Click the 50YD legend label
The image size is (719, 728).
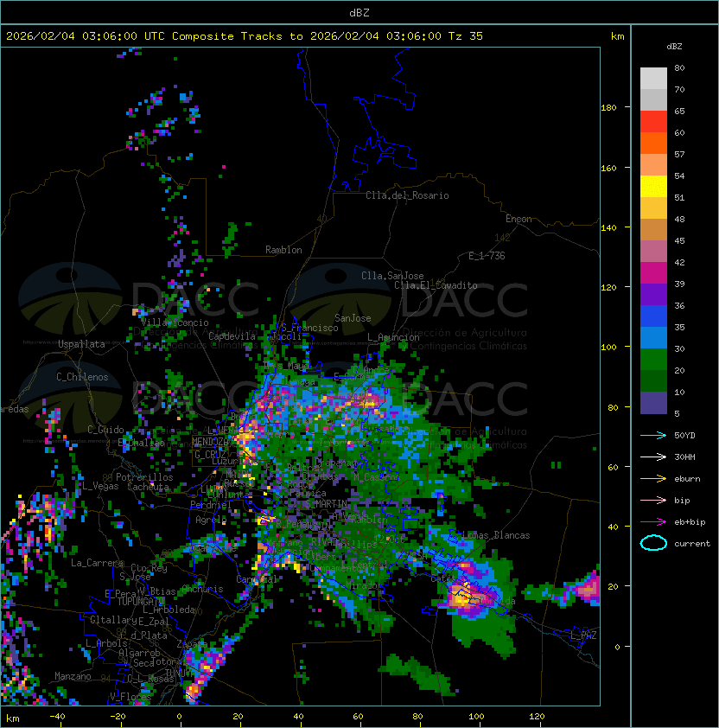pyautogui.click(x=684, y=436)
